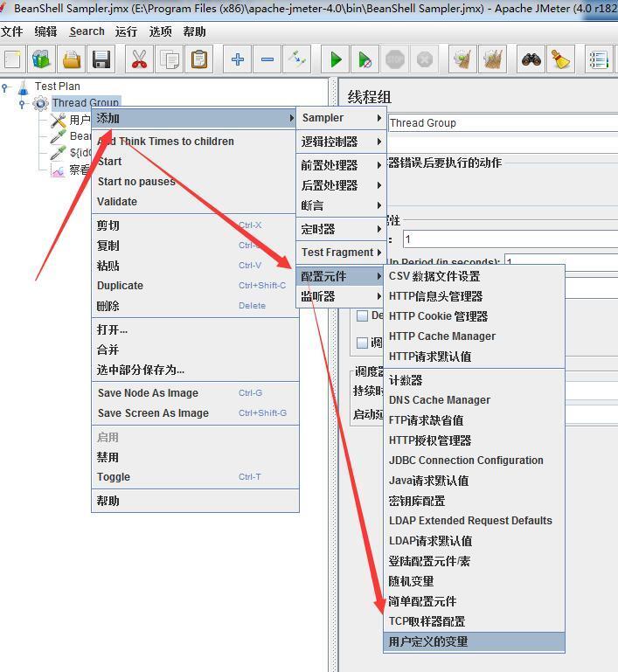618x672 pixels.
Task: Select CSV 数据文件设置 menu entry
Action: coord(474,276)
